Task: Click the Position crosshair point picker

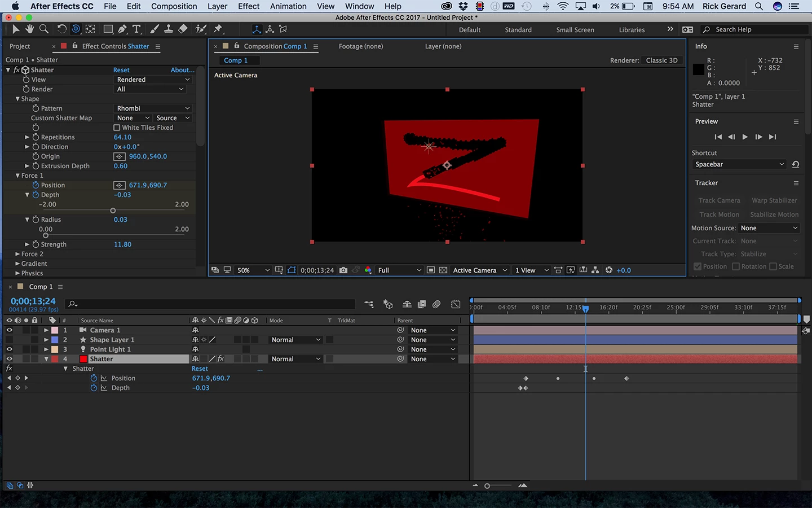Action: pos(120,185)
